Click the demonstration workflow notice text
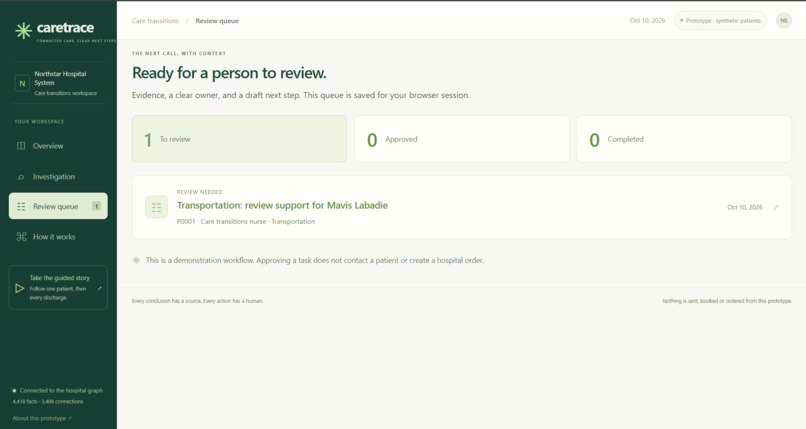The image size is (806, 429). tap(315, 260)
